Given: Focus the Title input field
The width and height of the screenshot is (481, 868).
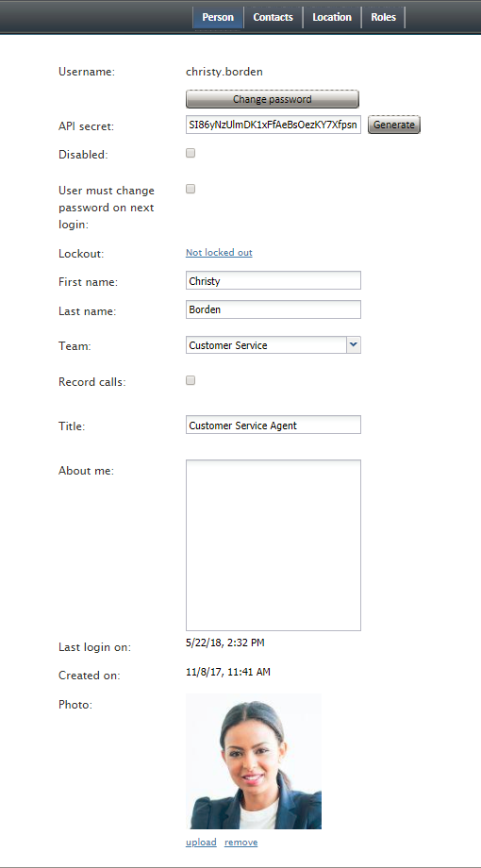Looking at the screenshot, I should [274, 425].
